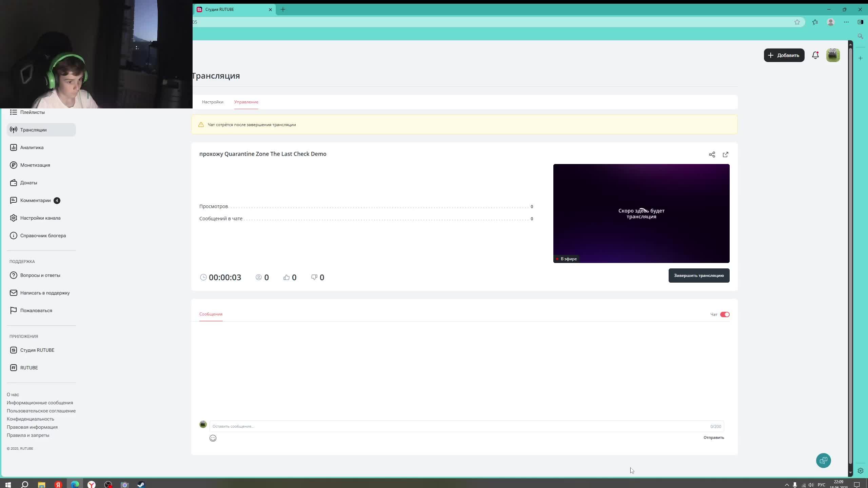Bookmark page with star icon
Screen dimensions: 868x488
pyautogui.click(x=797, y=22)
